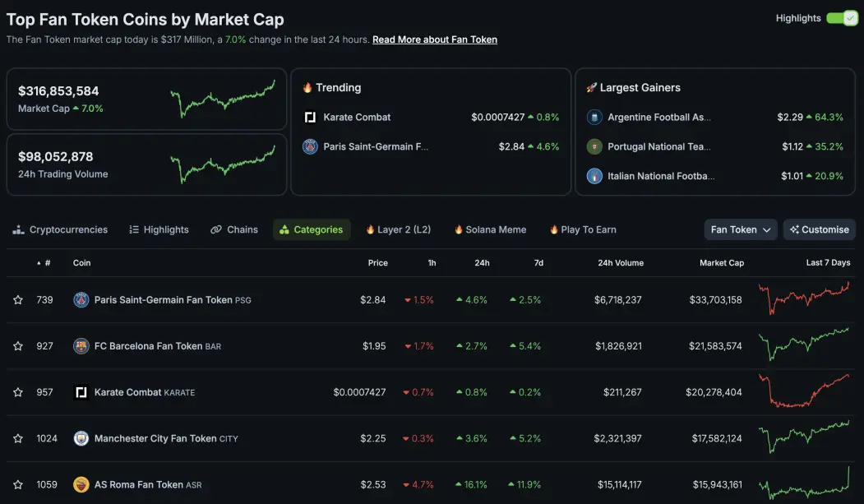Open FC Barcelona Fan Token BAR link

point(158,346)
